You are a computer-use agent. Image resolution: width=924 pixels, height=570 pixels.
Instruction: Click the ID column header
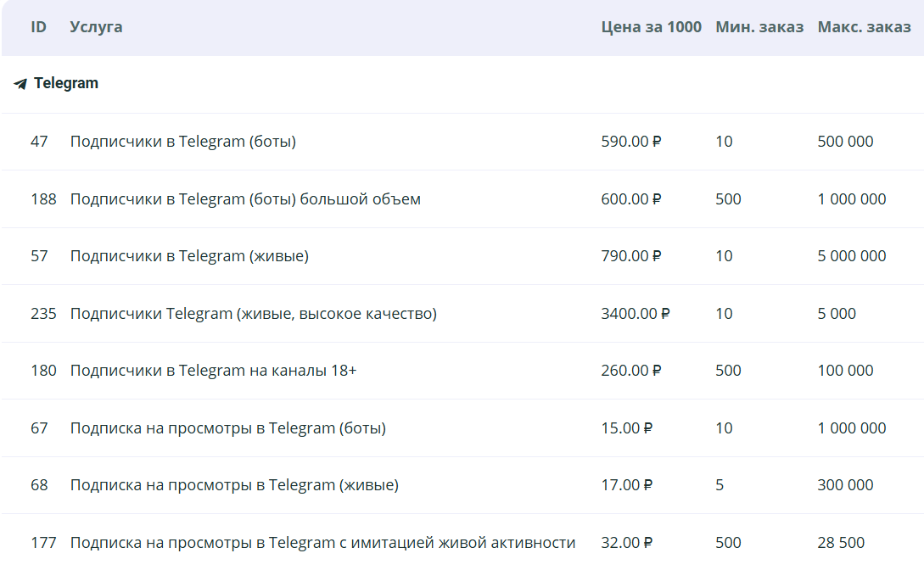[38, 27]
